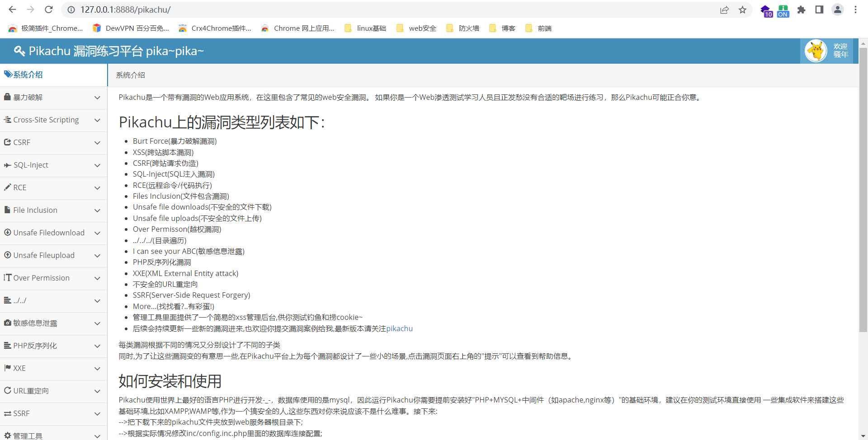Open the 前端 bookmark folder
Image resolution: width=868 pixels, height=440 pixels.
538,28
